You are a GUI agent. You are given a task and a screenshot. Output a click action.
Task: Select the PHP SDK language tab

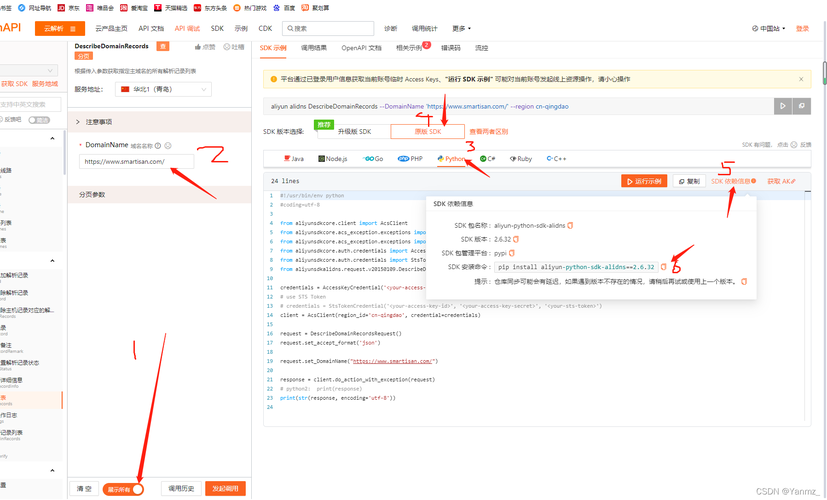coord(410,158)
